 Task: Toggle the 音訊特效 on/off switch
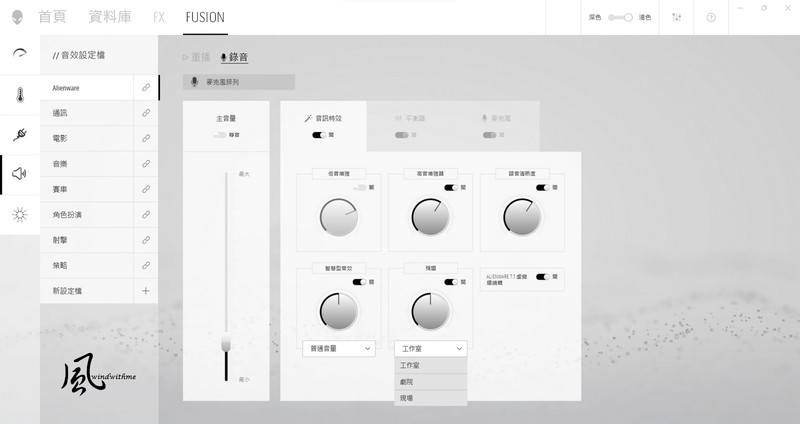click(319, 135)
